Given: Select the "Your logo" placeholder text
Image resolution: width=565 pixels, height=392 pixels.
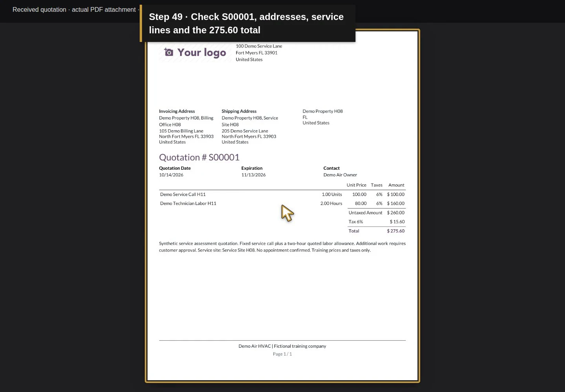Looking at the screenshot, I should coord(202,53).
